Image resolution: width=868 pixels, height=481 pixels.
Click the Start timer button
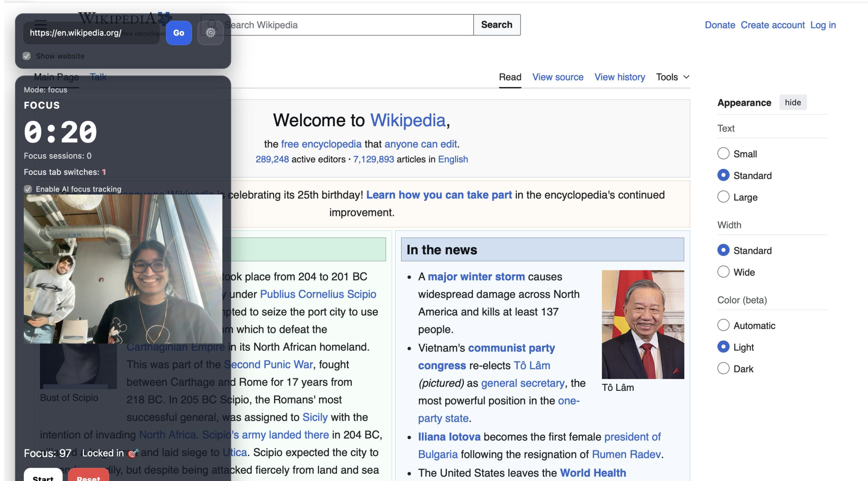click(43, 476)
